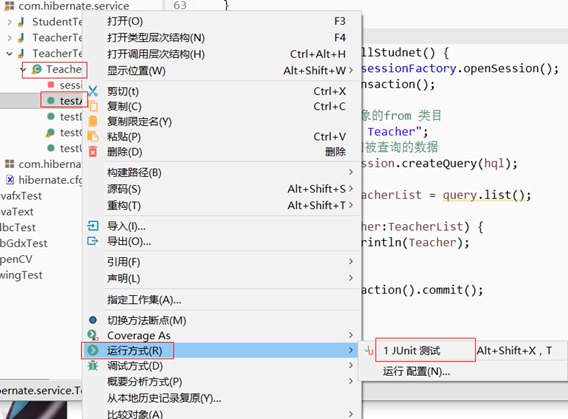Click the Coverage As icon
This screenshot has height=419, width=568.
(93, 335)
